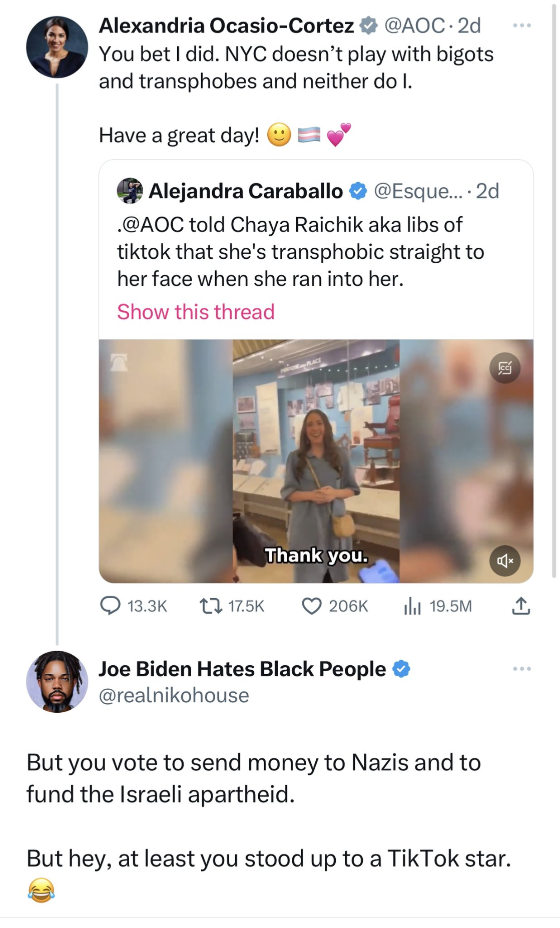Click the Alejandra Caraballo name
560x928 pixels.
[245, 191]
